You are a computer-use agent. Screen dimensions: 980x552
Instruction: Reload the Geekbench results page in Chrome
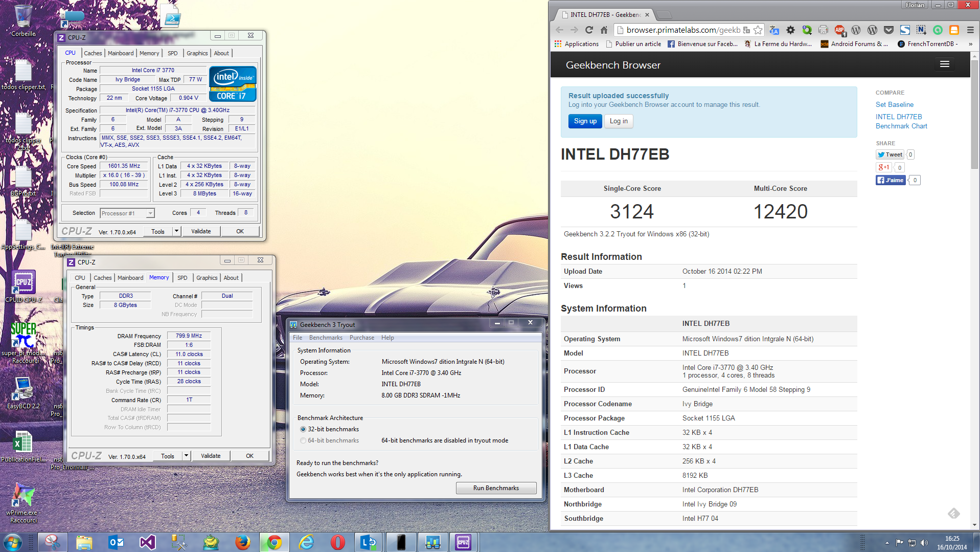pyautogui.click(x=589, y=30)
